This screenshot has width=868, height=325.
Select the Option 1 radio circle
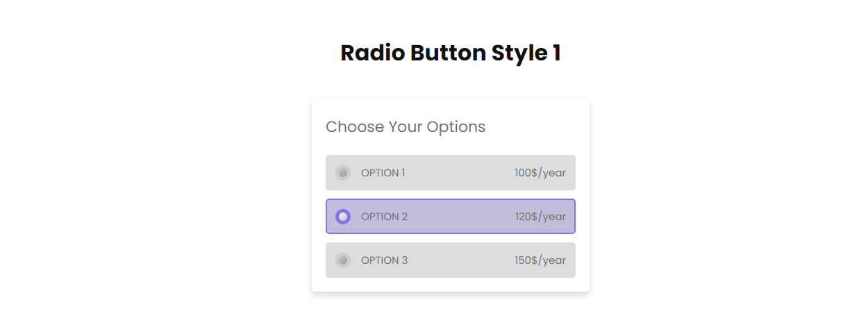pos(343,173)
